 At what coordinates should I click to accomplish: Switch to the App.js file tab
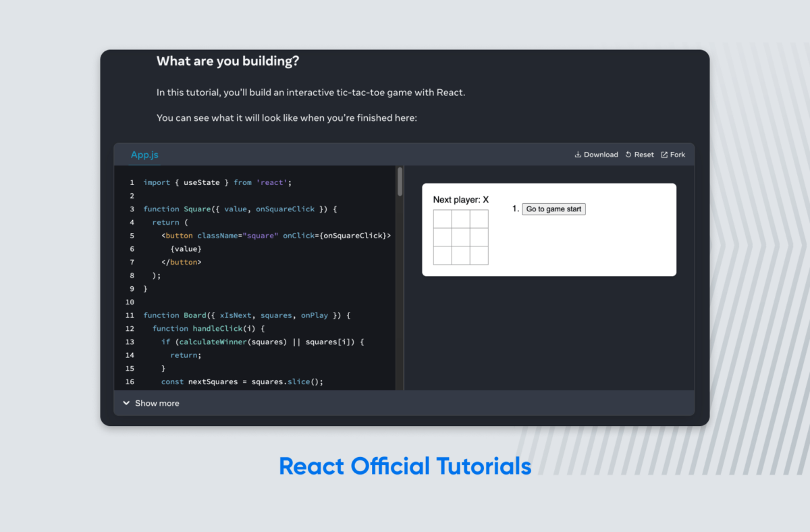144,155
